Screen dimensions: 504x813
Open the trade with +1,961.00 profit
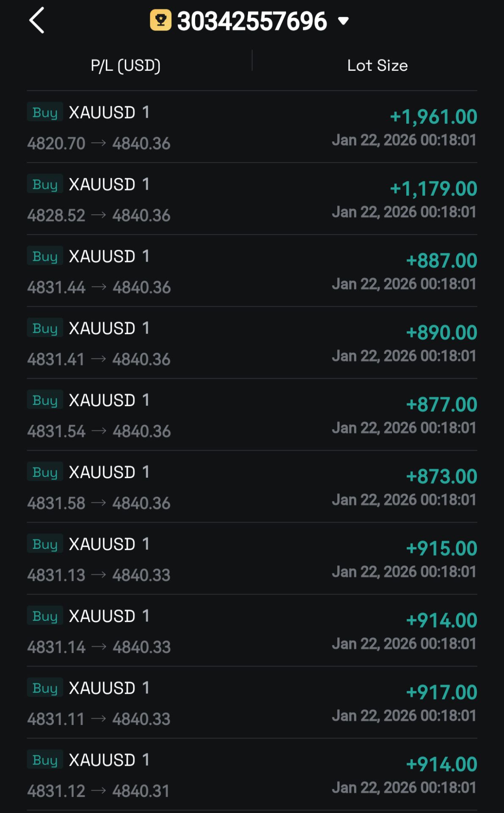pos(433,117)
